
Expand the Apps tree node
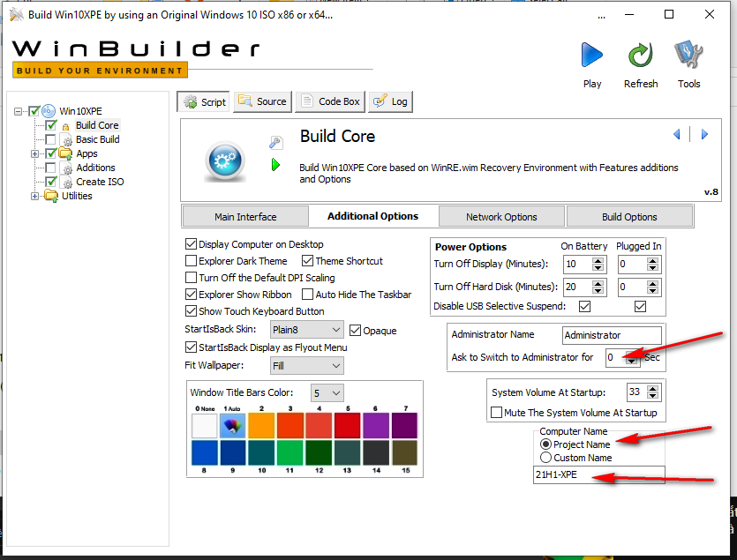click(x=34, y=153)
